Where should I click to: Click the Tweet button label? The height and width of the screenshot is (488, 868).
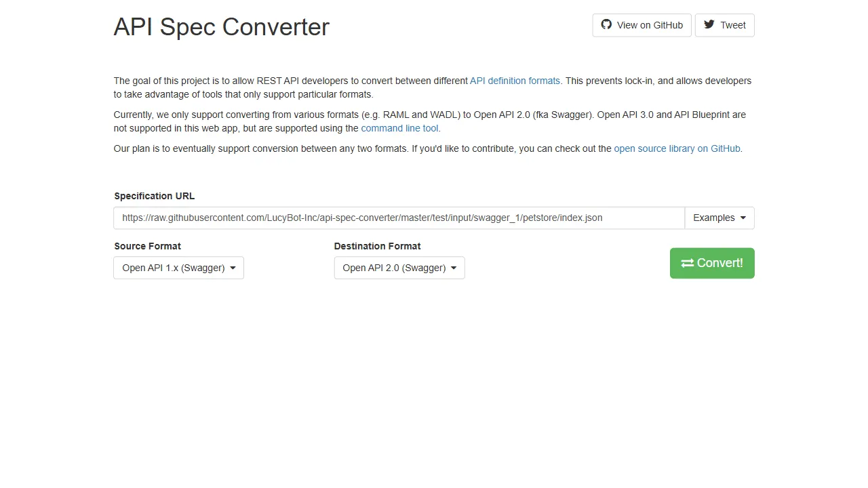click(733, 25)
